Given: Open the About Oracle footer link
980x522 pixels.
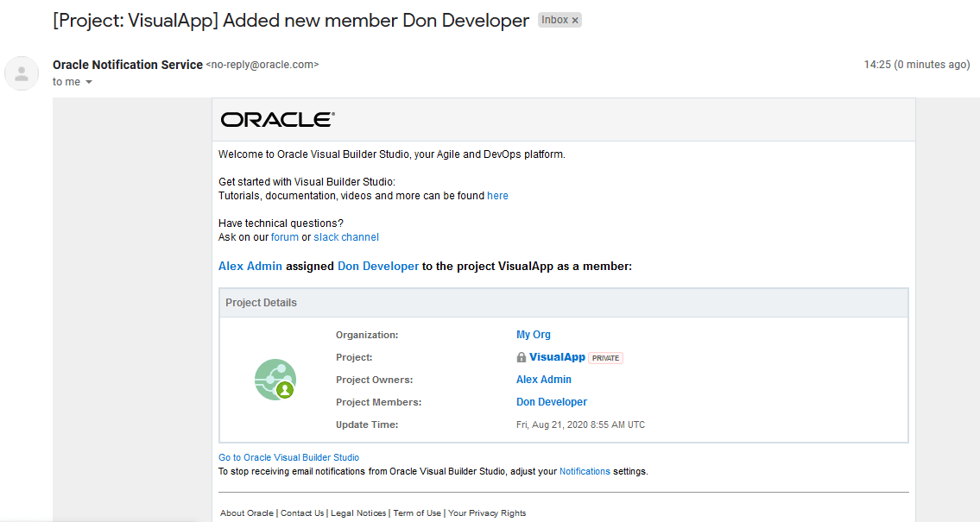Looking at the screenshot, I should (x=247, y=513).
